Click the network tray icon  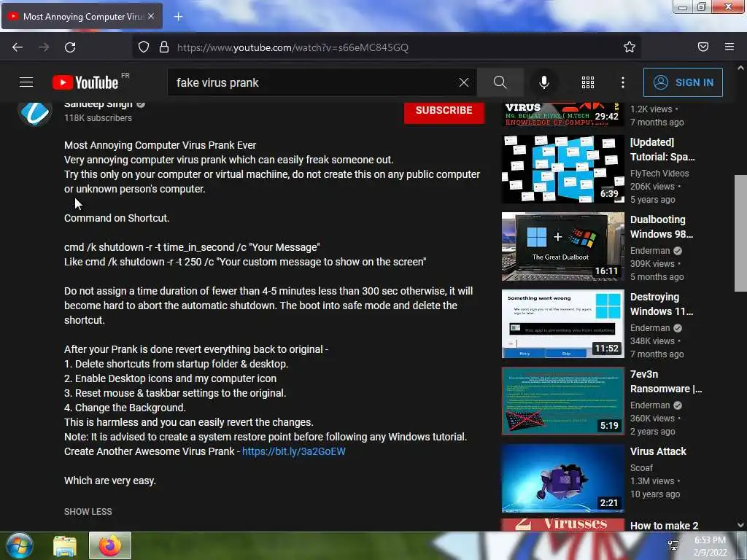pyautogui.click(x=673, y=545)
